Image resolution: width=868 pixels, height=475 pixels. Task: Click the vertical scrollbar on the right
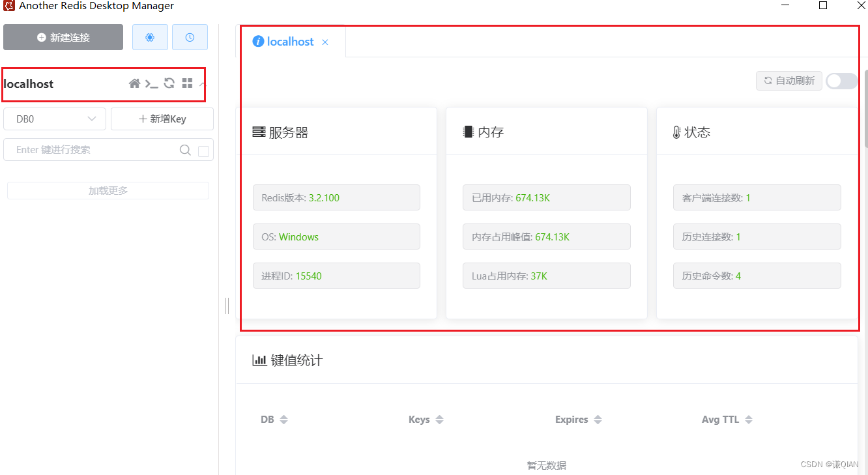click(866, 108)
